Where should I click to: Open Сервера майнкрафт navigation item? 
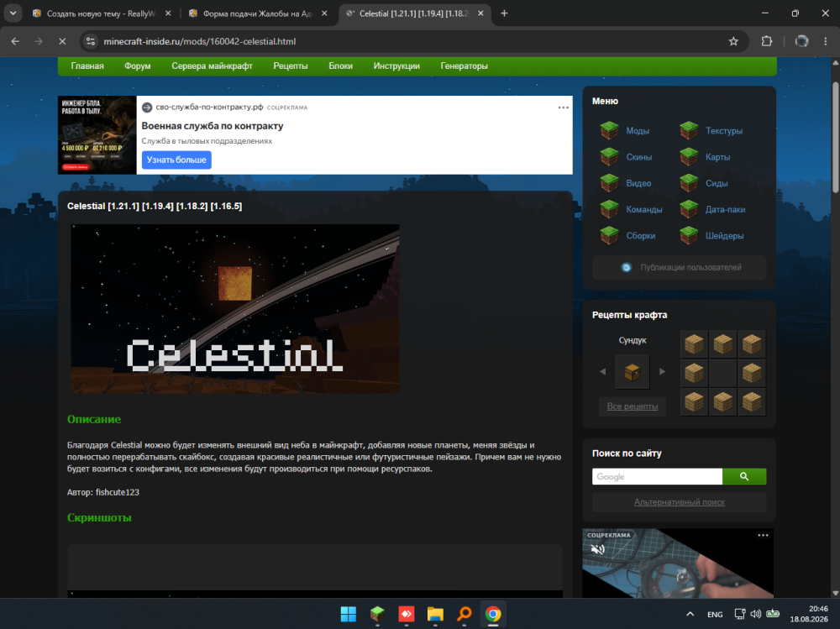(213, 66)
